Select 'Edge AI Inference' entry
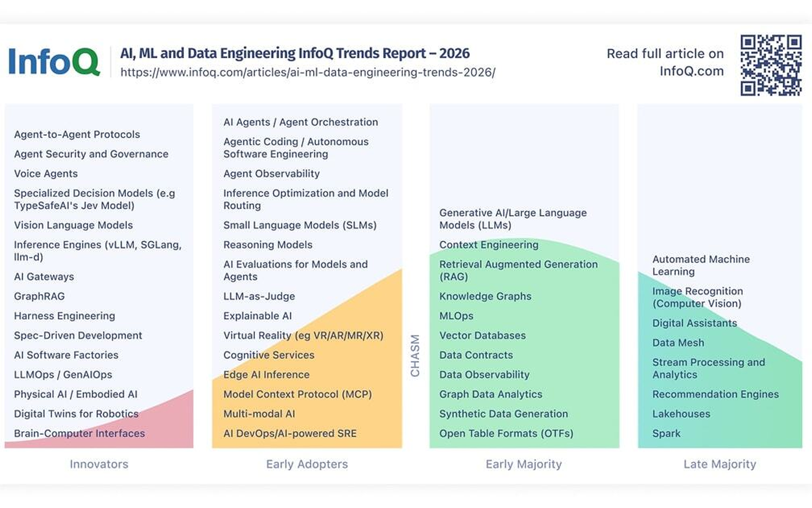The height and width of the screenshot is (508, 812). click(x=266, y=375)
